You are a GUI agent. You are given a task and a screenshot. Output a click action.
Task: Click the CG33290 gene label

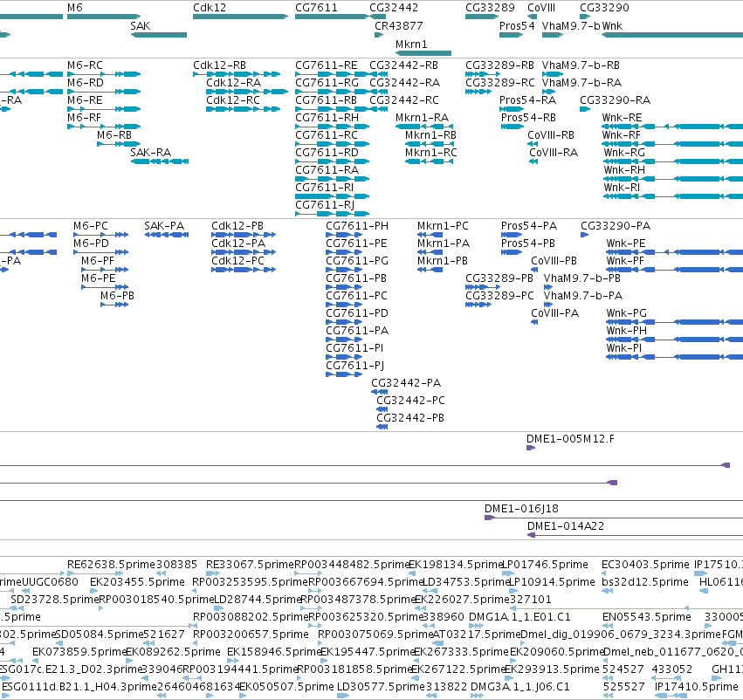[605, 8]
